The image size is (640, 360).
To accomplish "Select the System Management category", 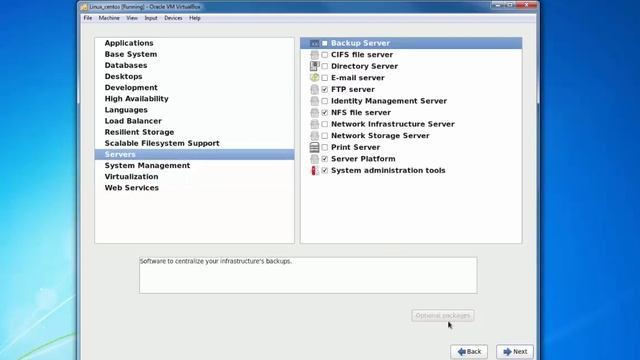I will point(194,165).
